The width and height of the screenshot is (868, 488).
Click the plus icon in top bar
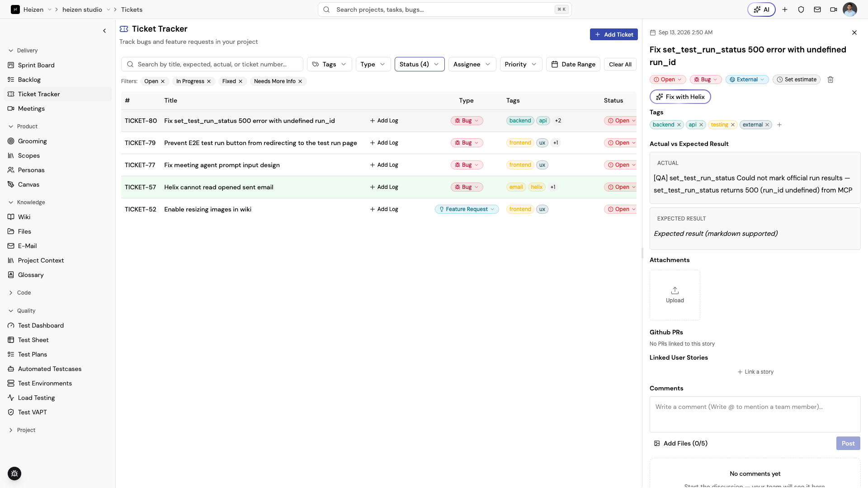point(785,9)
